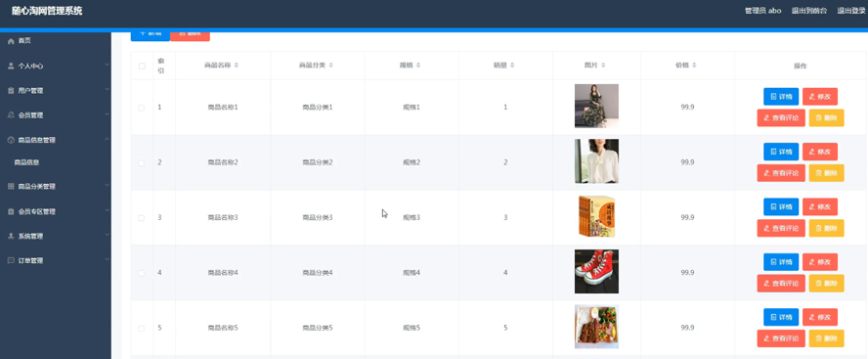Click the sort arrows on 价格 column
The image size is (868, 359).
pyautogui.click(x=694, y=66)
